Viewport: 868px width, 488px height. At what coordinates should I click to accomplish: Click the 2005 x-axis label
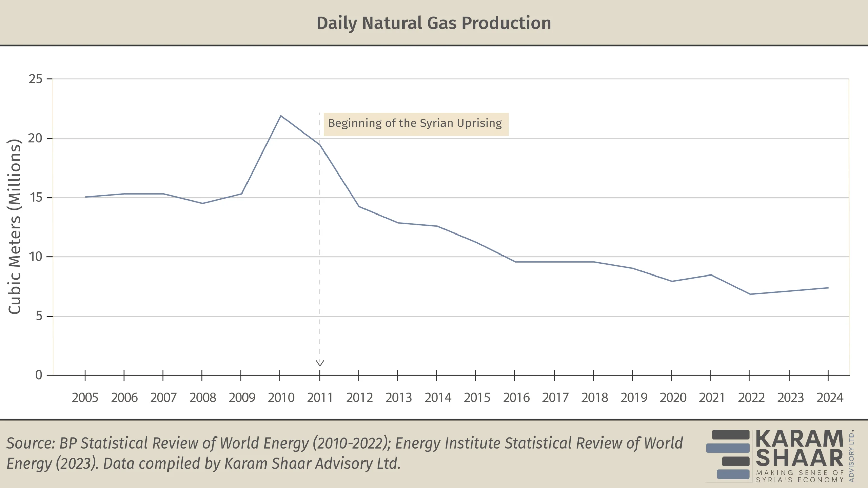[85, 398]
